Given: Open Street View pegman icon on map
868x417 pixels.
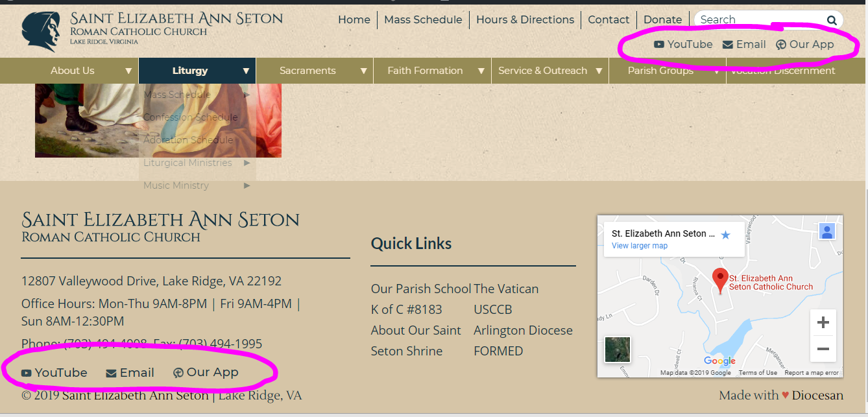Looking at the screenshot, I should click(x=826, y=232).
